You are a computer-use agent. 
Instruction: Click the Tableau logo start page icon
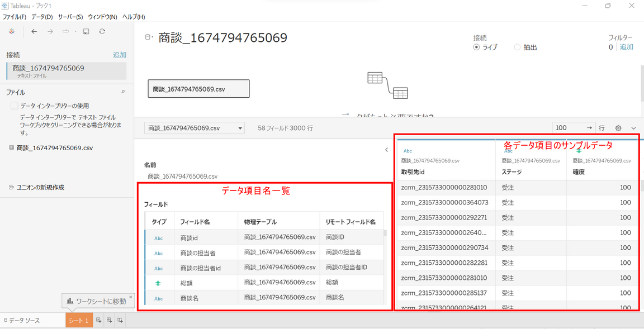click(x=12, y=32)
